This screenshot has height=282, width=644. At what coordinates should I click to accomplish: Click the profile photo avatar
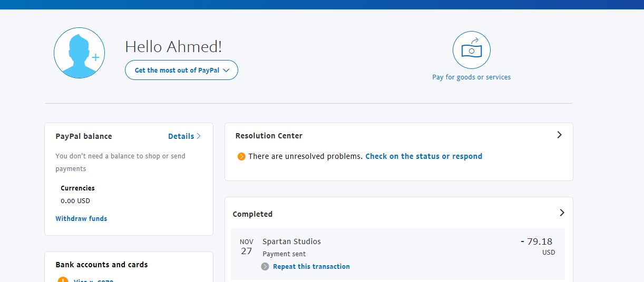(79, 53)
